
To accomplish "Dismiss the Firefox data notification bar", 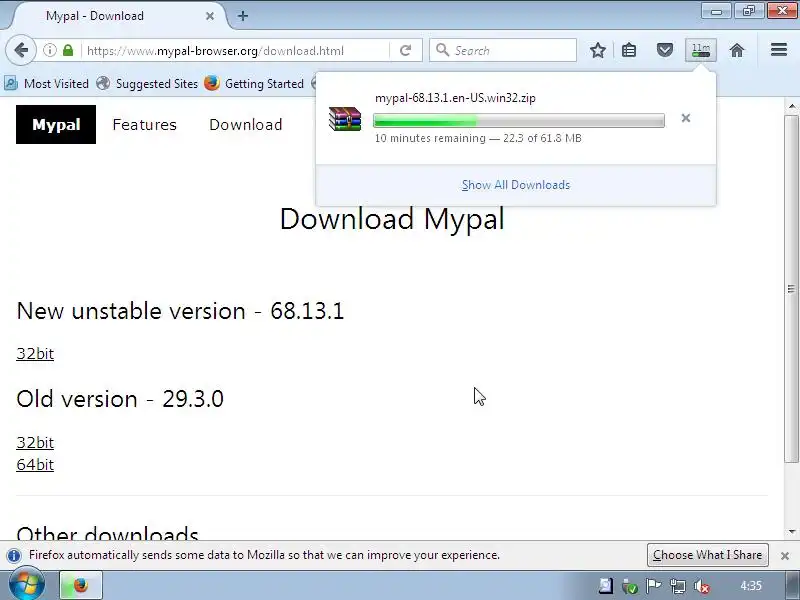I will 785,556.
